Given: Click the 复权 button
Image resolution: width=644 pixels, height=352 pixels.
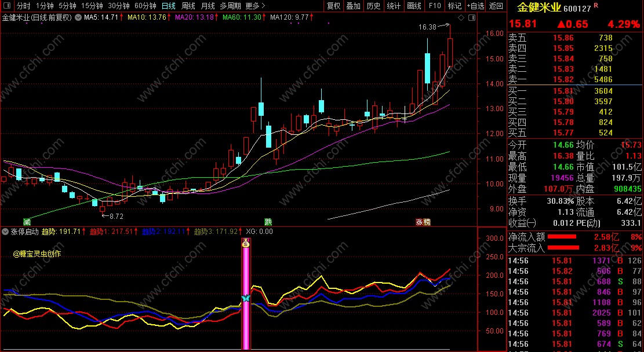Looking at the screenshot, I should tap(333, 6).
